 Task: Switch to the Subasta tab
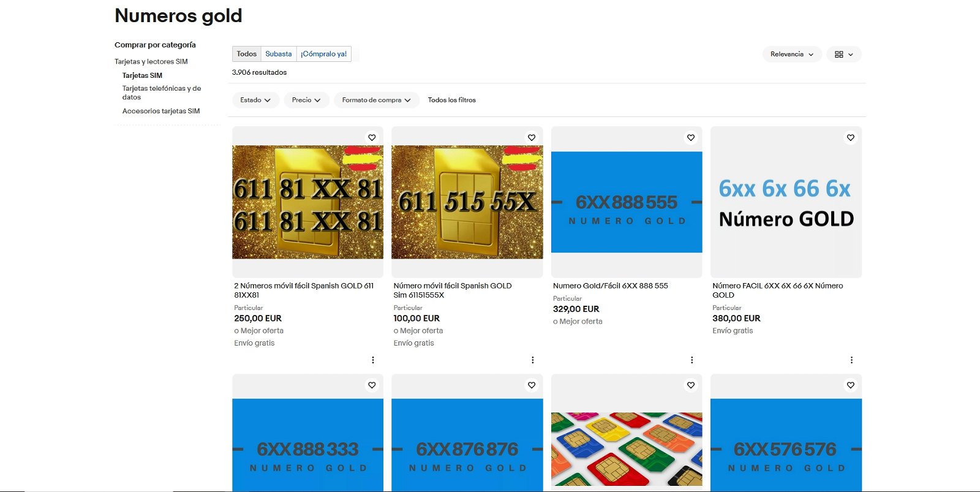tap(278, 54)
